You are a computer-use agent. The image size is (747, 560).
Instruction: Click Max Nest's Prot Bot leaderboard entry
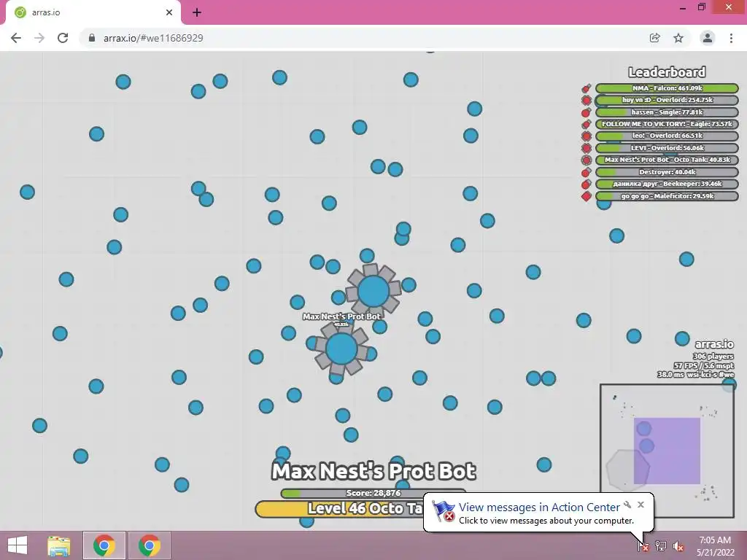667,160
